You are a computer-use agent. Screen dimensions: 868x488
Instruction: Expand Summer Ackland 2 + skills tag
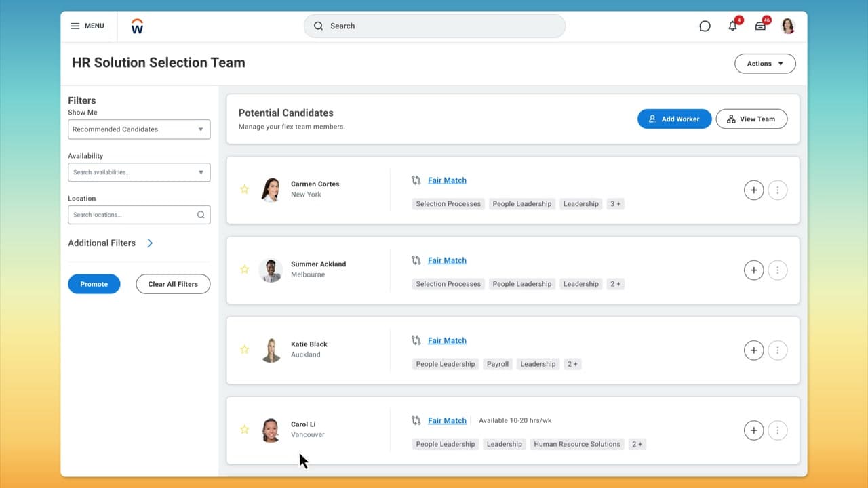(x=615, y=283)
